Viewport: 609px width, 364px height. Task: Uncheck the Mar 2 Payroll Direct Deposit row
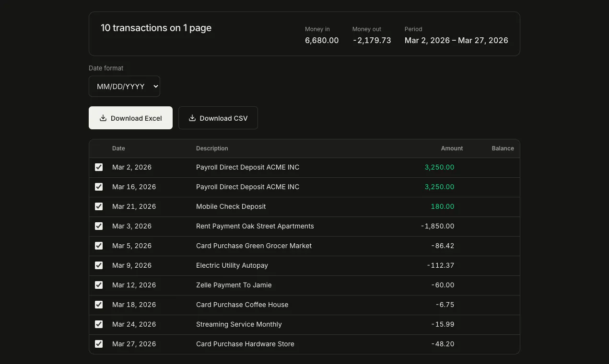click(x=99, y=167)
